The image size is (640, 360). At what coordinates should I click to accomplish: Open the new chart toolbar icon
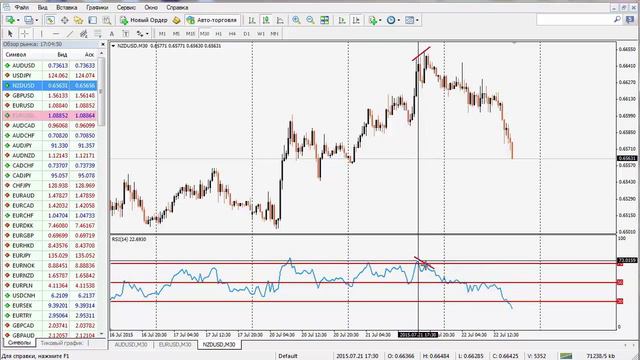pos(10,20)
